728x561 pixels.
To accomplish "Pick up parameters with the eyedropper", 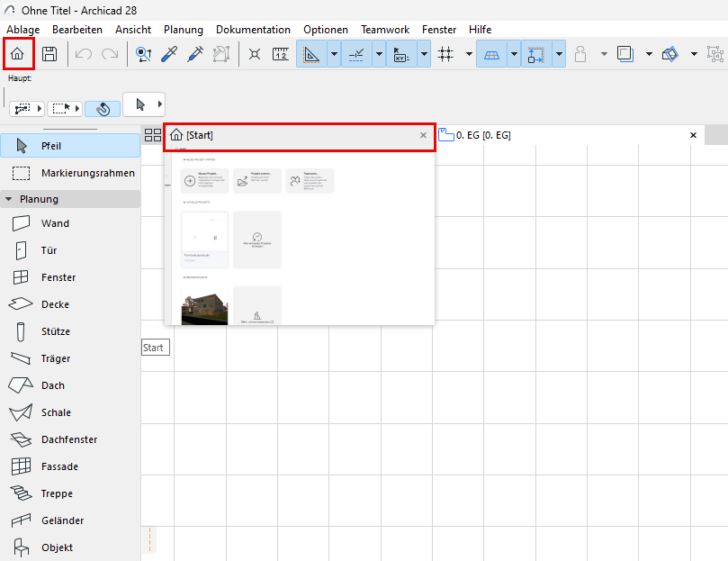I will [x=169, y=54].
